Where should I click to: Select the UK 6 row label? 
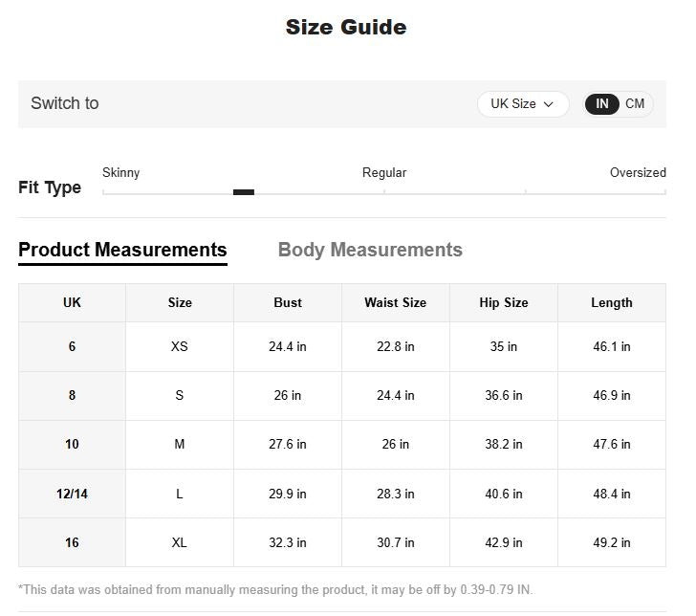coord(72,347)
